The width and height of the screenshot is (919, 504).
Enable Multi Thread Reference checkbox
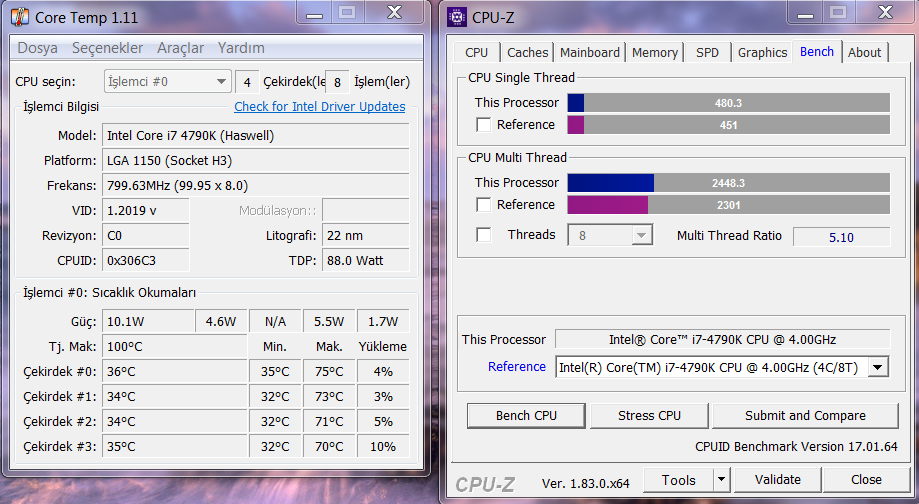[x=484, y=205]
